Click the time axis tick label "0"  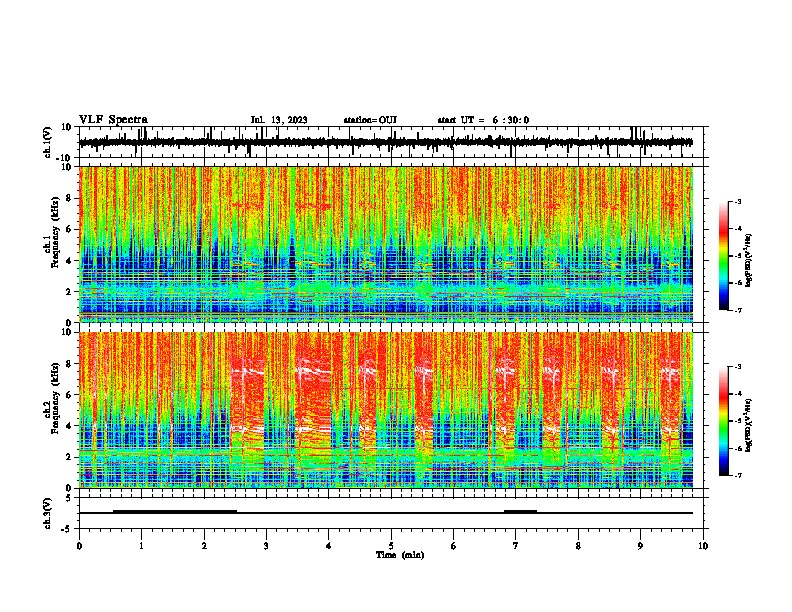tap(79, 546)
